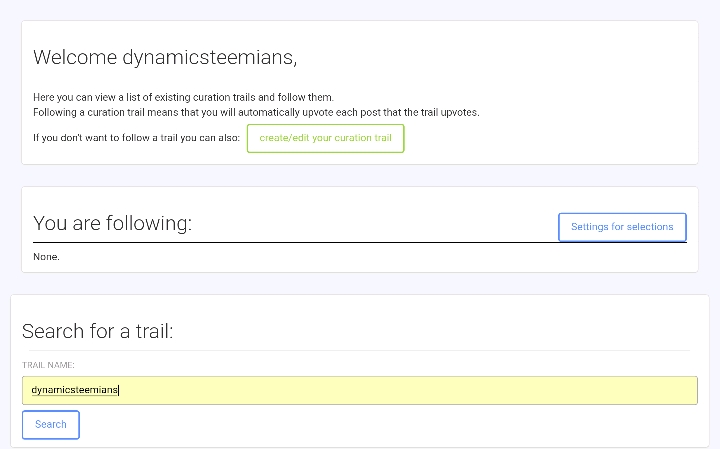Click the username dynamicsteemians in the welcome heading
The height and width of the screenshot is (449, 720).
[x=210, y=57]
